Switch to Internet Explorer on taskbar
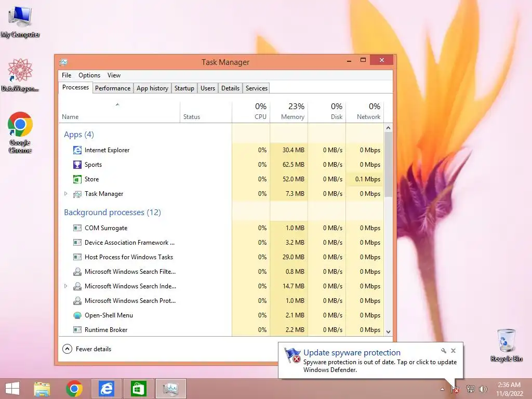 point(106,389)
